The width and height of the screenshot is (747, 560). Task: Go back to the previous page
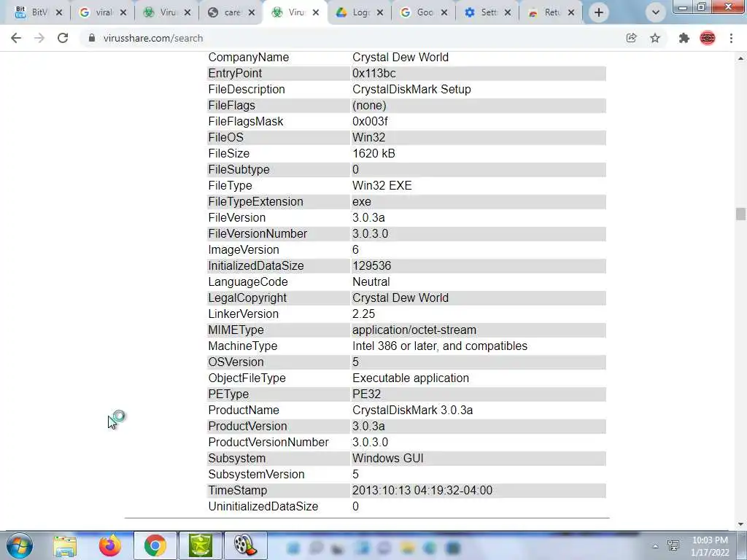pos(16,38)
